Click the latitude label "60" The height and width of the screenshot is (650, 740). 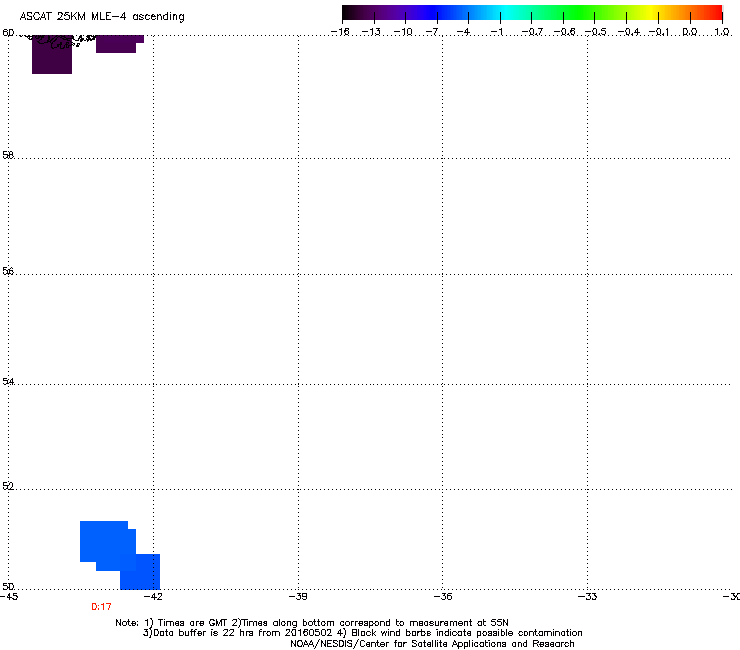[8, 33]
